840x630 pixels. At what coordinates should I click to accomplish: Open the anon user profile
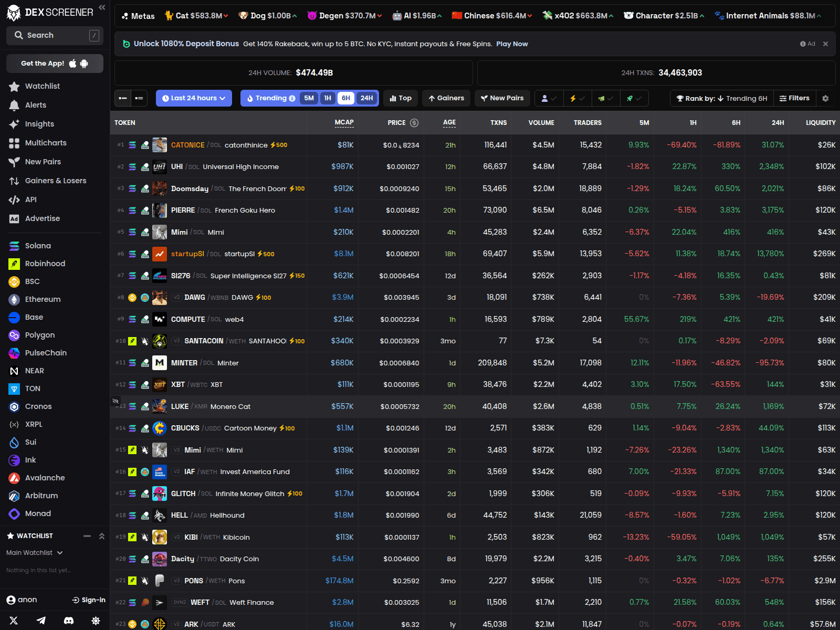[x=22, y=600]
